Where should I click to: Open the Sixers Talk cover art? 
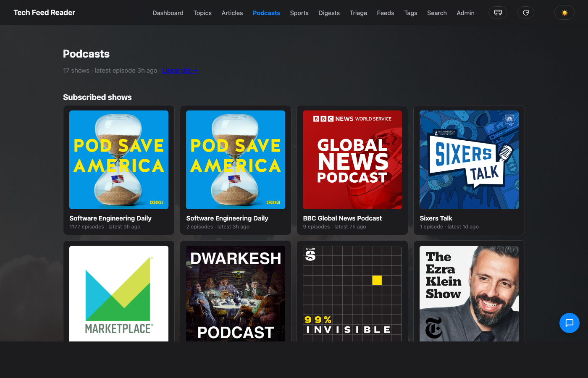pyautogui.click(x=469, y=160)
